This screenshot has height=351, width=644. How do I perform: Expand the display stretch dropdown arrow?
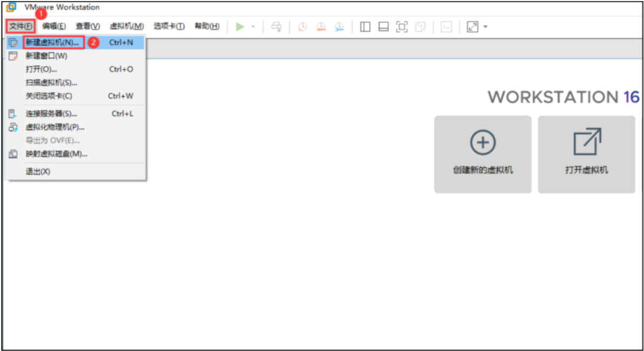pyautogui.click(x=485, y=26)
